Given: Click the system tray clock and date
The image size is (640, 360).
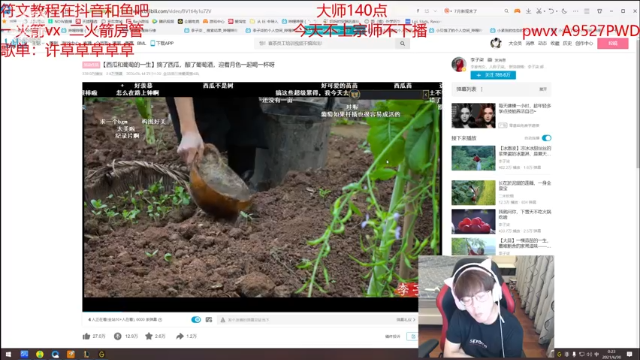Looking at the screenshot, I should 611,354.
